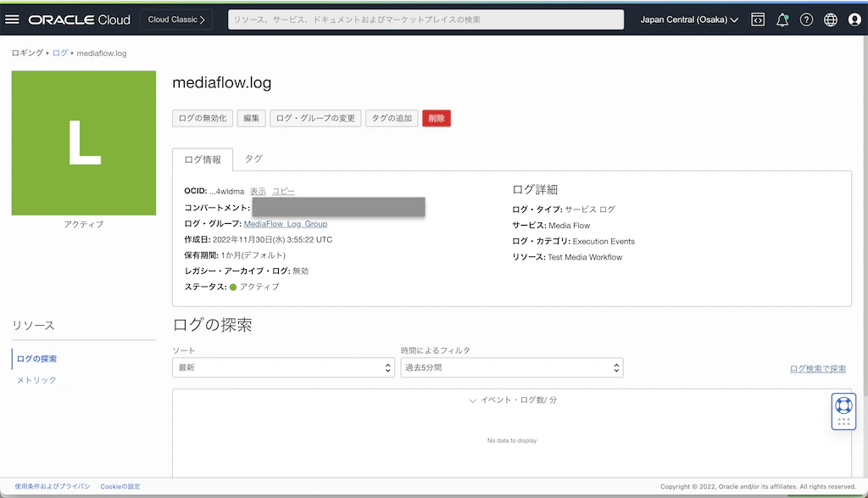Click the ログ breadcrumb link

pos(60,53)
